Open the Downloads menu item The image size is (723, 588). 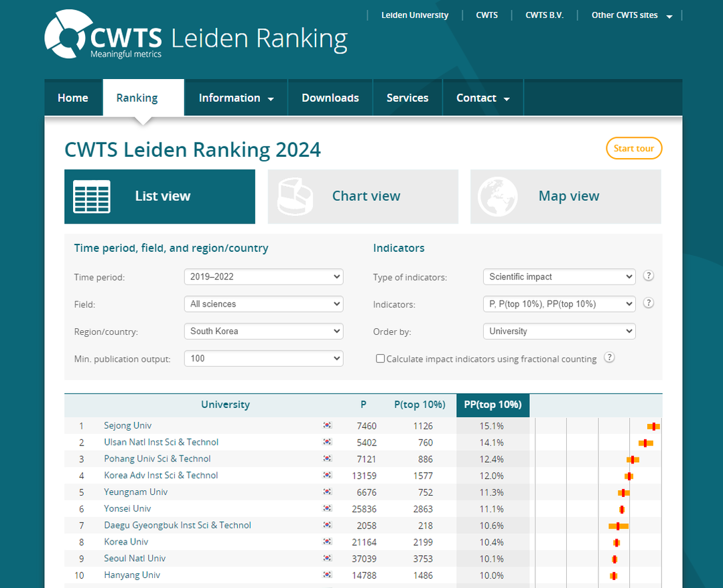click(330, 98)
